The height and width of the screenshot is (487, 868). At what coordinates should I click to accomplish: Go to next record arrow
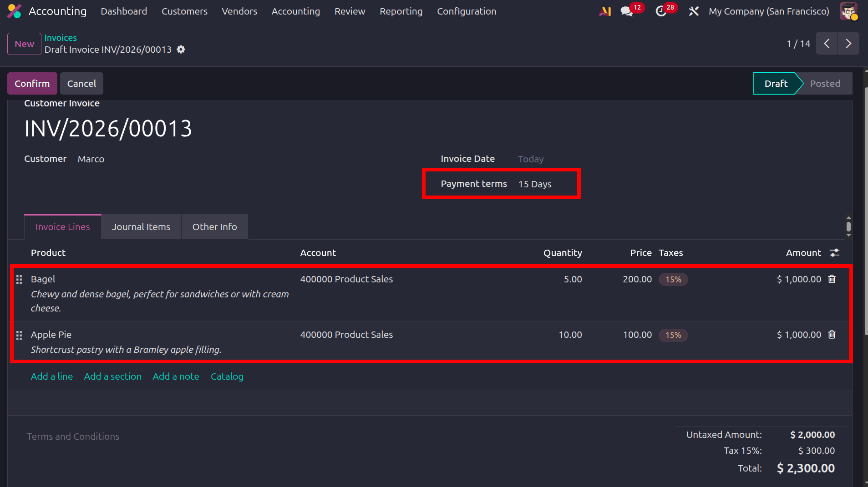coord(848,44)
